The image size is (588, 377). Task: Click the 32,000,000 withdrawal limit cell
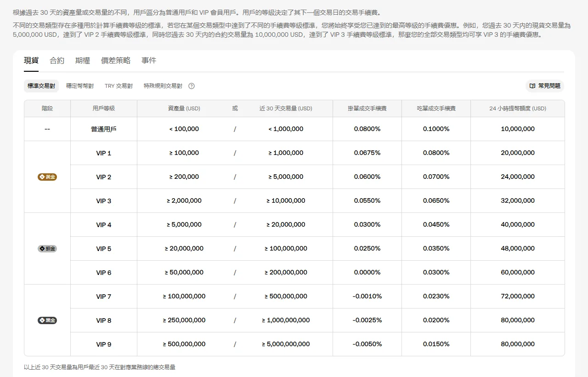[x=518, y=201]
